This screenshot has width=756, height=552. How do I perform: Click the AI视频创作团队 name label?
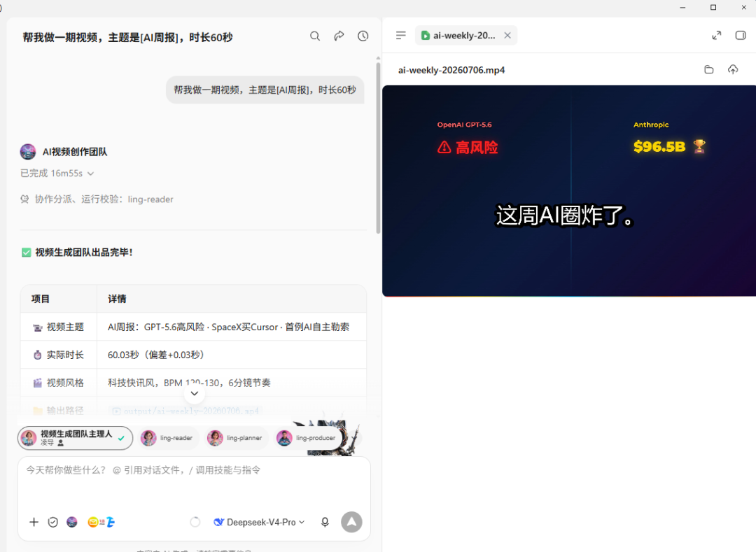[75, 153]
